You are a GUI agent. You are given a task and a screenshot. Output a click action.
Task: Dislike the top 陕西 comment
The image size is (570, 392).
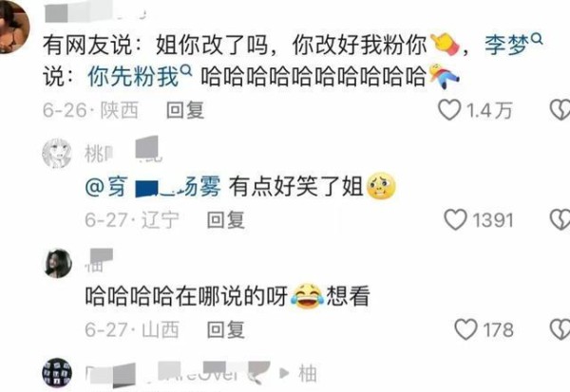tap(560, 110)
